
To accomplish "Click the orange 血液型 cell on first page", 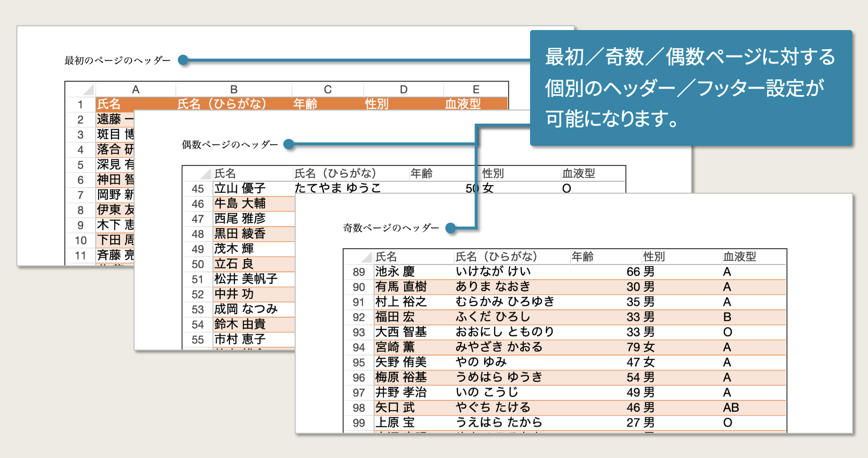I will [476, 103].
